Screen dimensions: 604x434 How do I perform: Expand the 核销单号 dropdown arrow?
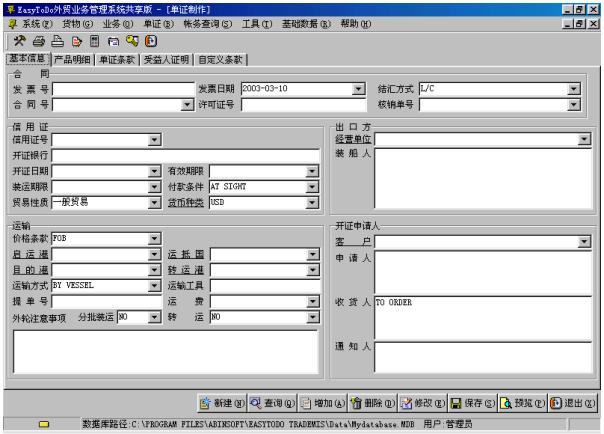(574, 104)
